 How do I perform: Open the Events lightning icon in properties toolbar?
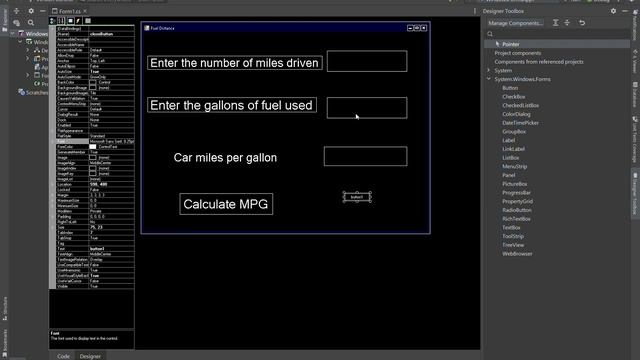click(78, 20)
